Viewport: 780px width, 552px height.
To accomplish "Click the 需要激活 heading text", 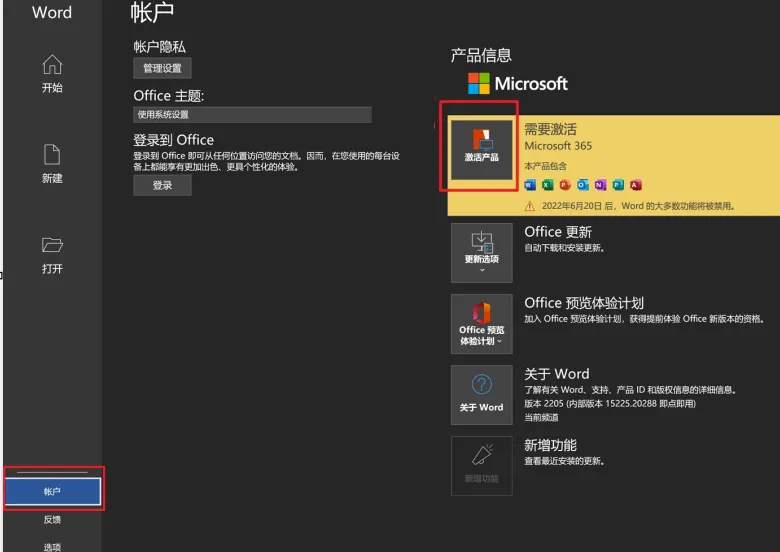I will click(x=550, y=129).
